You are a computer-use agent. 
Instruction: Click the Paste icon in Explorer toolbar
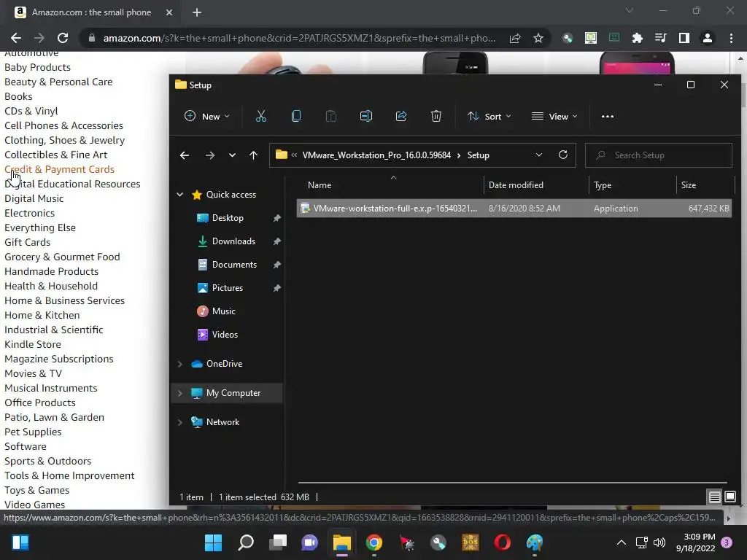pyautogui.click(x=330, y=116)
